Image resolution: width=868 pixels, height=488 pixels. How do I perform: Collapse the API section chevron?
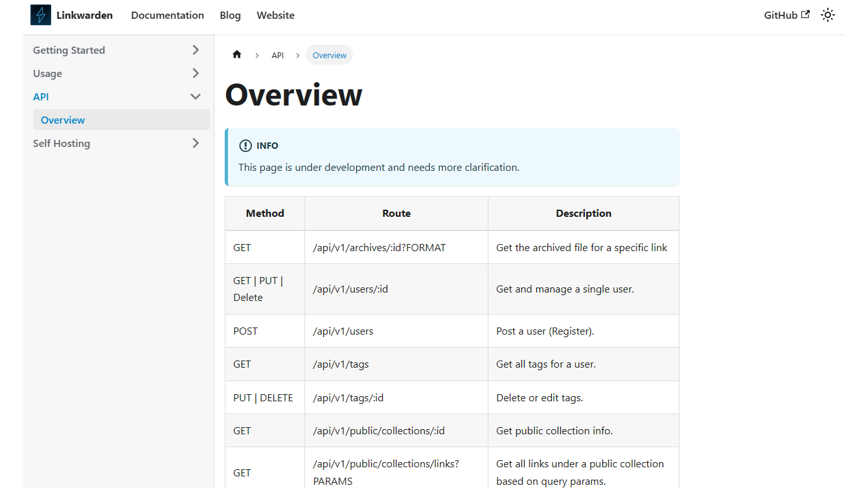tap(196, 96)
